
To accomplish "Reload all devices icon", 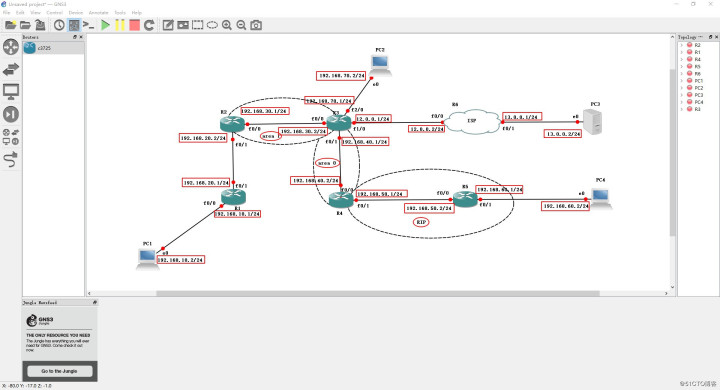I will (x=149, y=25).
